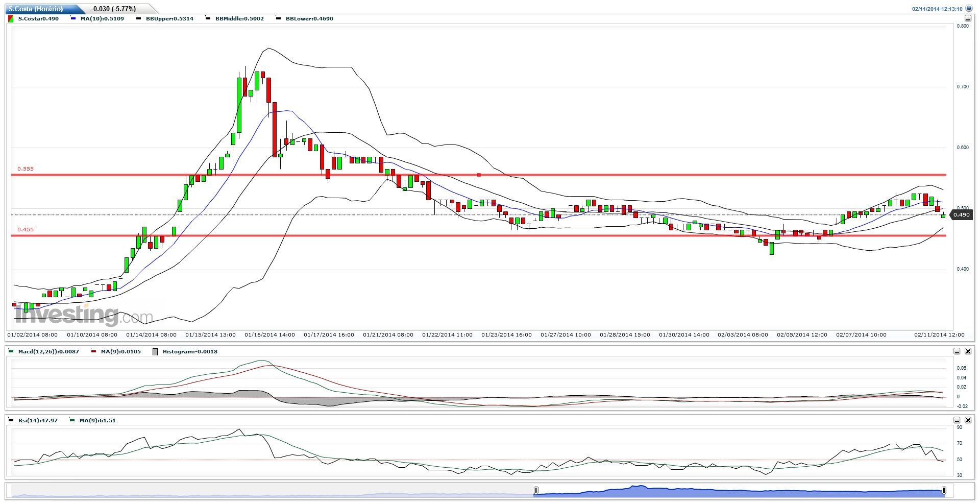Viewport: 980px width, 504px height.
Task: Click the Rsi(14) legend marker
Action: 11,420
